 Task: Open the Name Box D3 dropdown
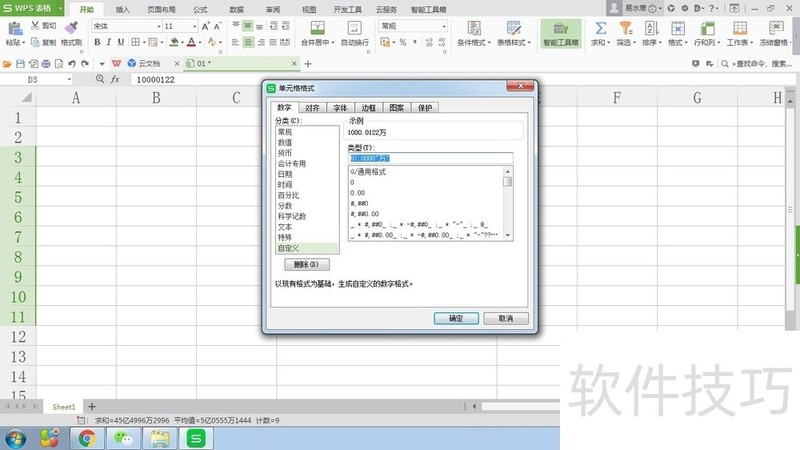click(x=69, y=80)
